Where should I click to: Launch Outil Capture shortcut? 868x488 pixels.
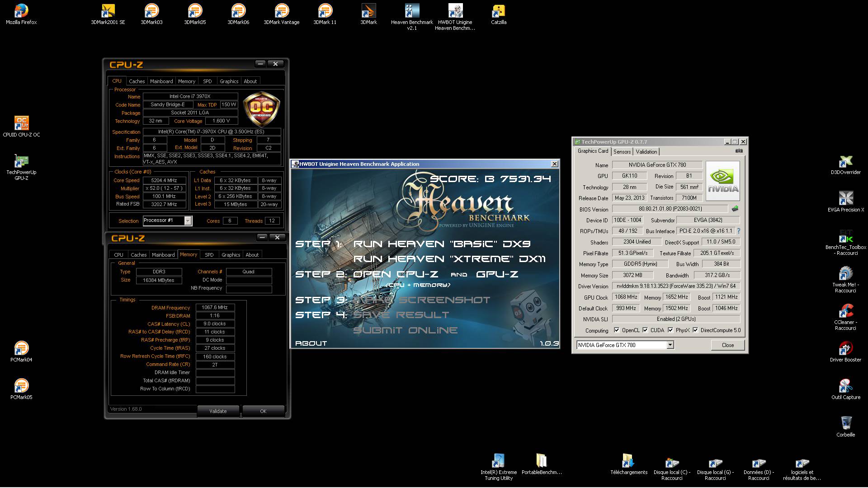846,389
